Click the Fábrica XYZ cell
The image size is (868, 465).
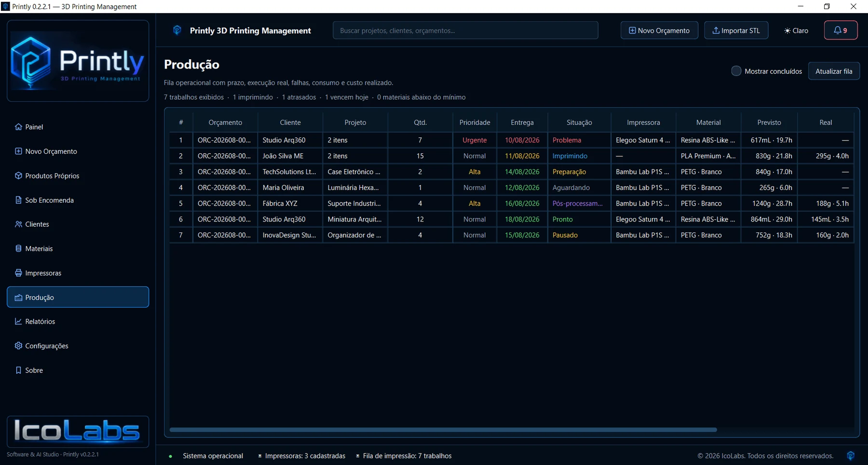pos(290,204)
